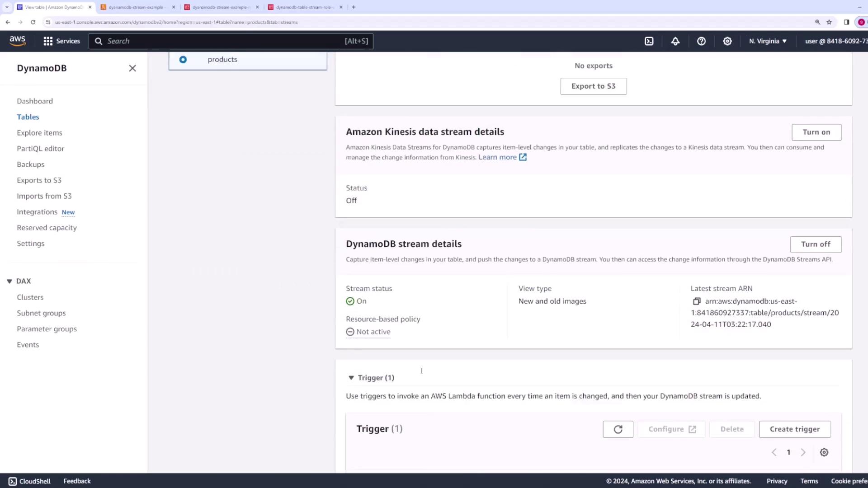This screenshot has width=868, height=488.
Task: Go to Explore items in the sidebar
Action: [x=39, y=133]
